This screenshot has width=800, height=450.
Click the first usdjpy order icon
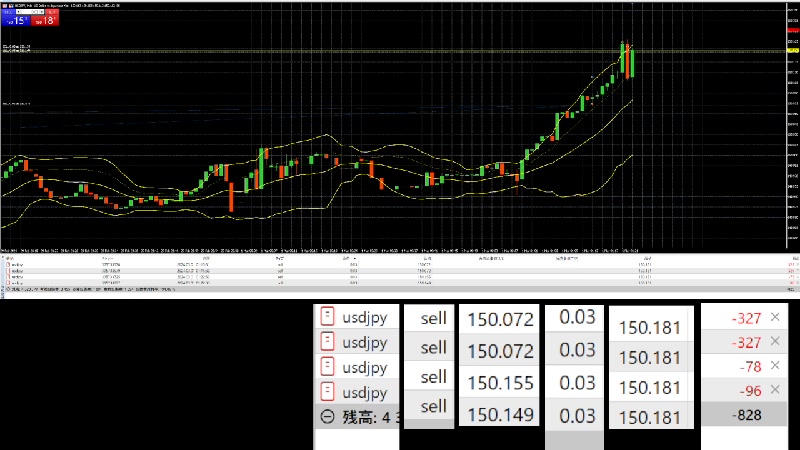327,317
